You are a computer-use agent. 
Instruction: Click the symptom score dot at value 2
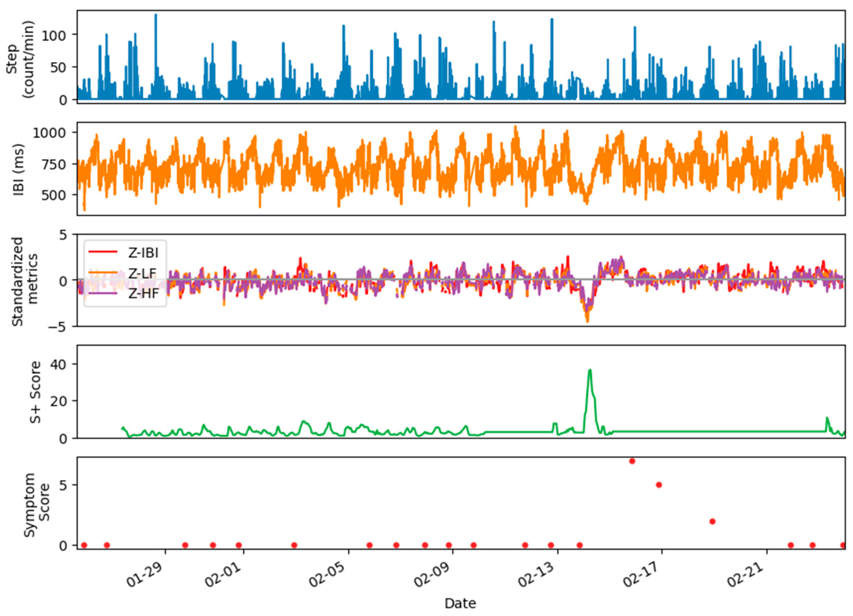[x=712, y=521]
